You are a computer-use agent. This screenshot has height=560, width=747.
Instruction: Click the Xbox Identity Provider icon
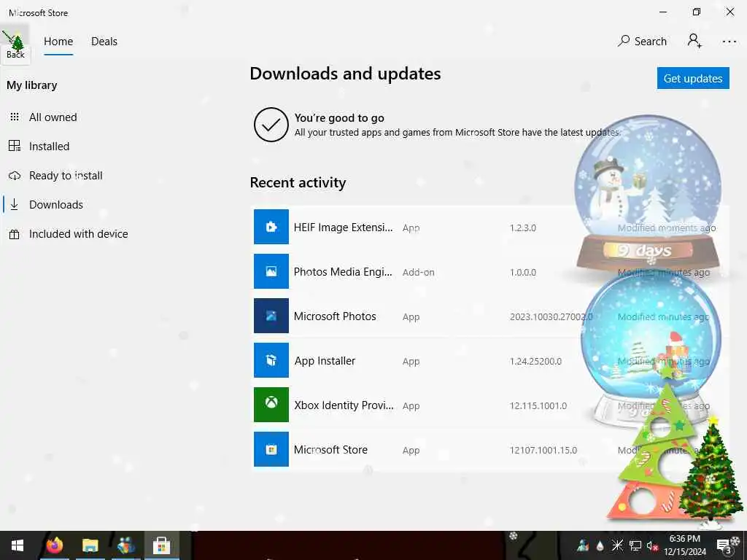click(271, 404)
